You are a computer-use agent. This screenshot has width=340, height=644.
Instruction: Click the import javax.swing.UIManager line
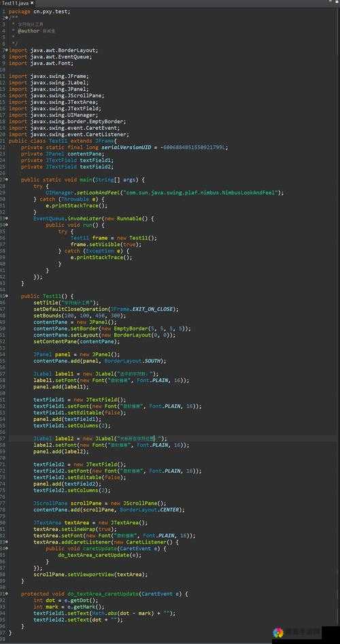(58, 115)
